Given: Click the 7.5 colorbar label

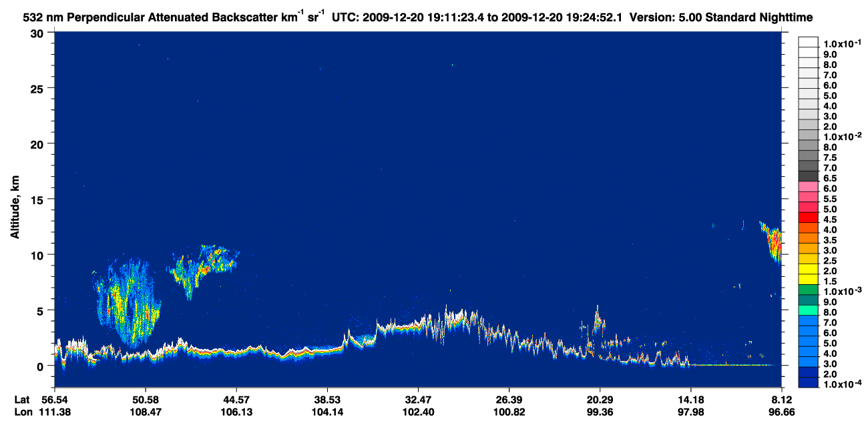Looking at the screenshot, I should [830, 157].
